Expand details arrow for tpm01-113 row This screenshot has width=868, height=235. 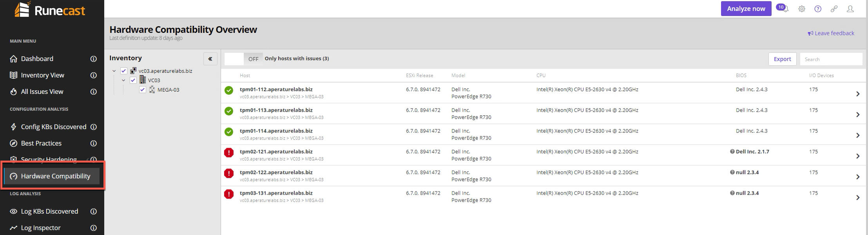pyautogui.click(x=858, y=115)
